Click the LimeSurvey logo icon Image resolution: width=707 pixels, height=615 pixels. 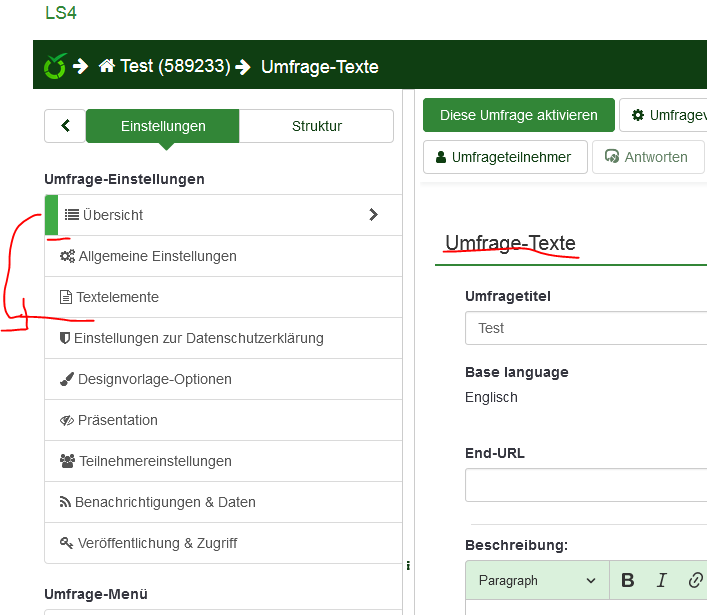click(55, 67)
